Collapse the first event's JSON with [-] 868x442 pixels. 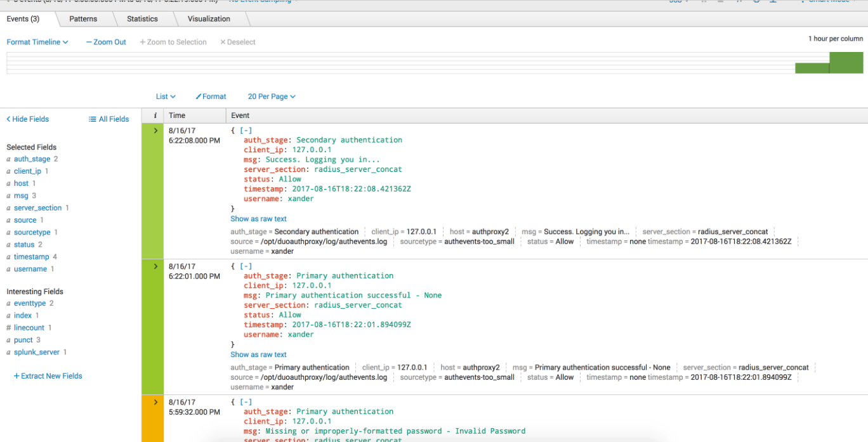[x=246, y=130]
